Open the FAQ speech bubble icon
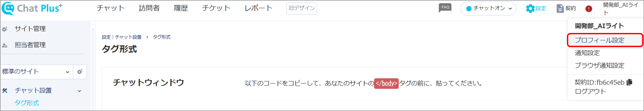The height and width of the screenshot is (111, 644). [445, 8]
